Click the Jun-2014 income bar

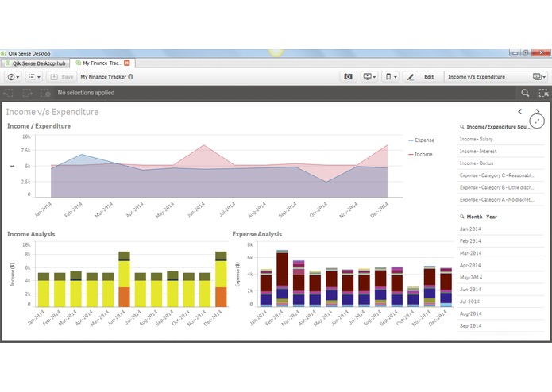tap(124, 279)
